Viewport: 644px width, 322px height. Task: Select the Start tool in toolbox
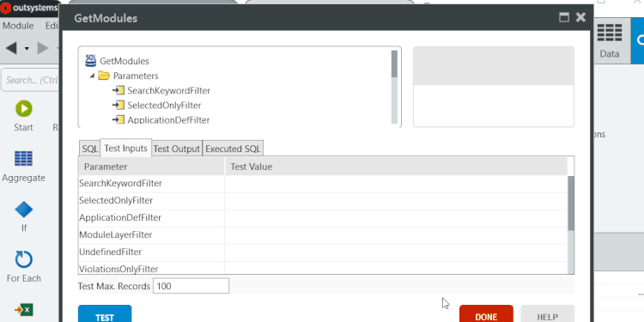point(23,116)
